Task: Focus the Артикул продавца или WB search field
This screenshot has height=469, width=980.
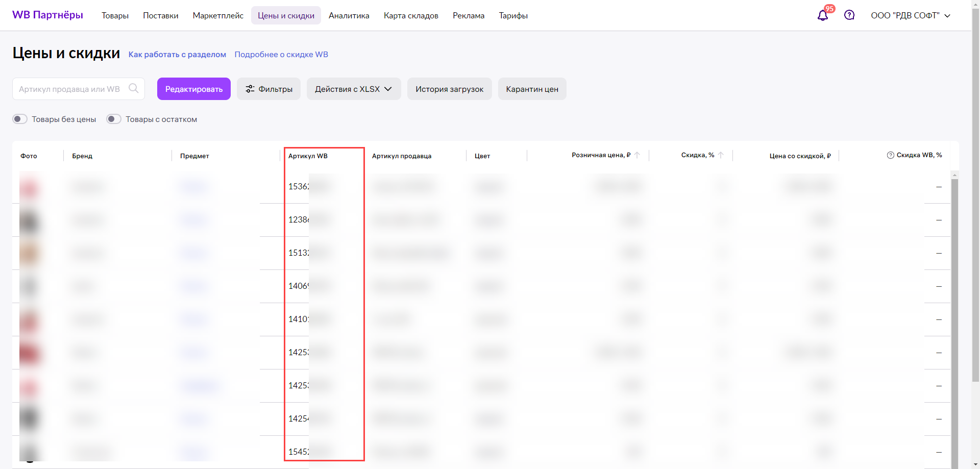Action: point(71,89)
